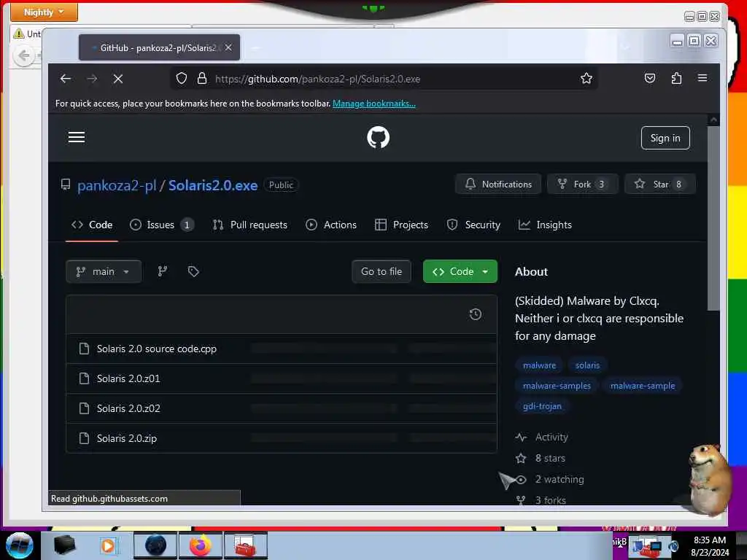The width and height of the screenshot is (747, 560).
Task: Open Solaris 2.0.z01 file
Action: [x=128, y=378]
